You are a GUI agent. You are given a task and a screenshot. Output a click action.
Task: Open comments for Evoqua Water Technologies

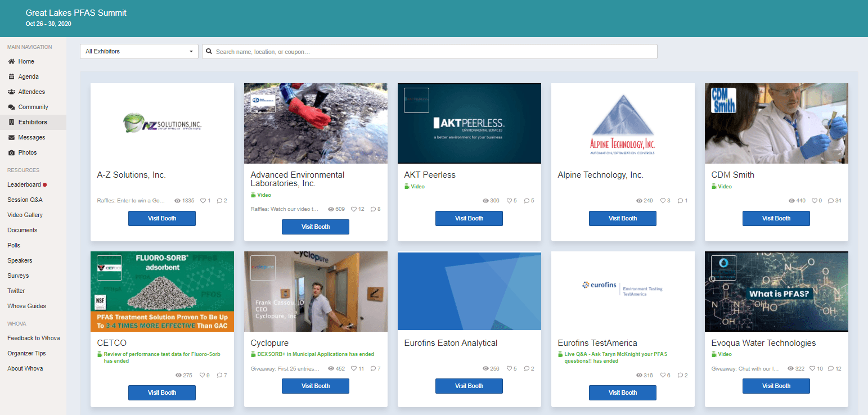tap(831, 369)
